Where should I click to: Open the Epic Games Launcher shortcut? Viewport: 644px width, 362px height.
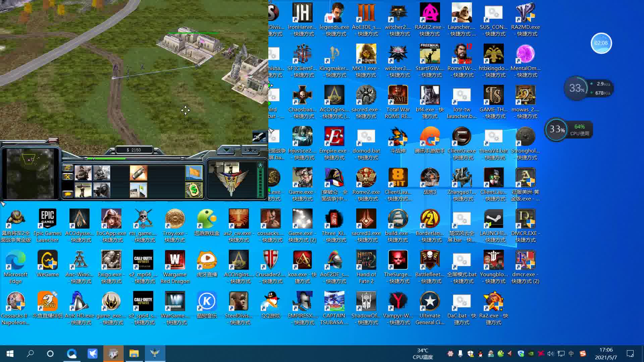[47, 226]
